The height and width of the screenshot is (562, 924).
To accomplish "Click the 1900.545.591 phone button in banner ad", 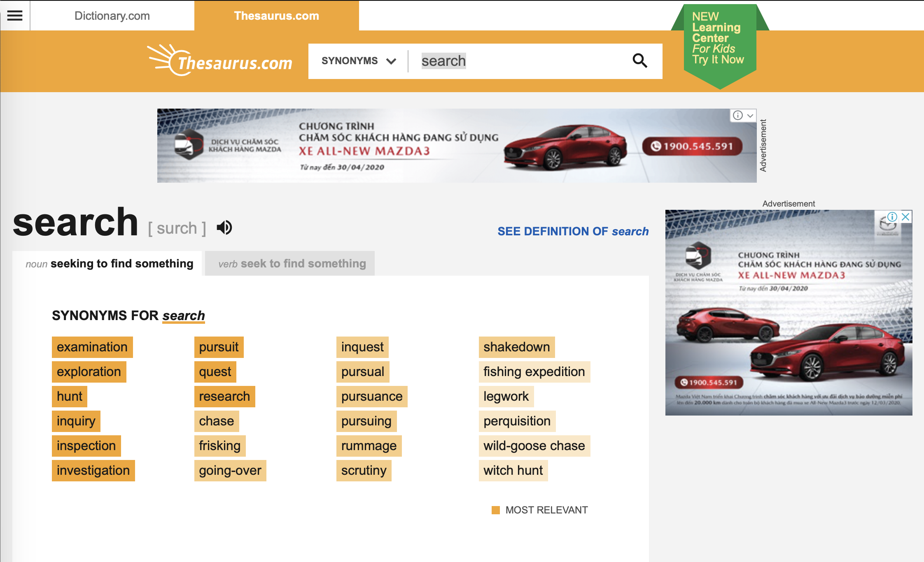I will pyautogui.click(x=693, y=146).
